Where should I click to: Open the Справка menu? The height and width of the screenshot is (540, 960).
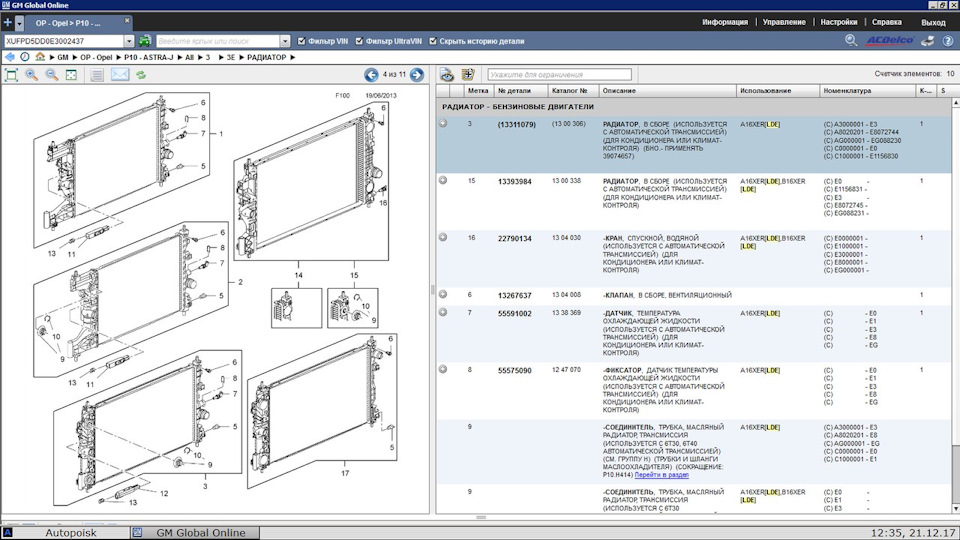887,22
